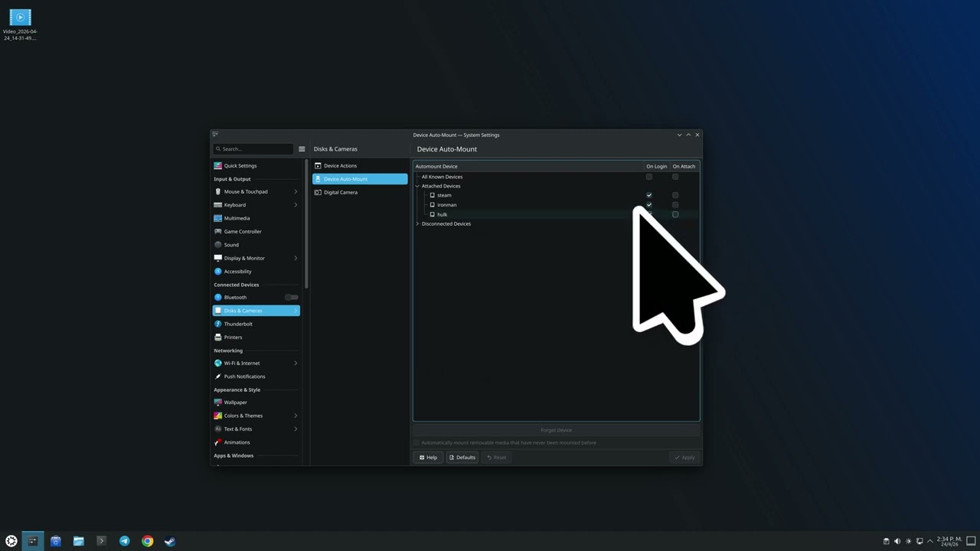This screenshot has height=551, width=980.
Task: Expand Display & Monitor chevron
Action: [x=296, y=258]
